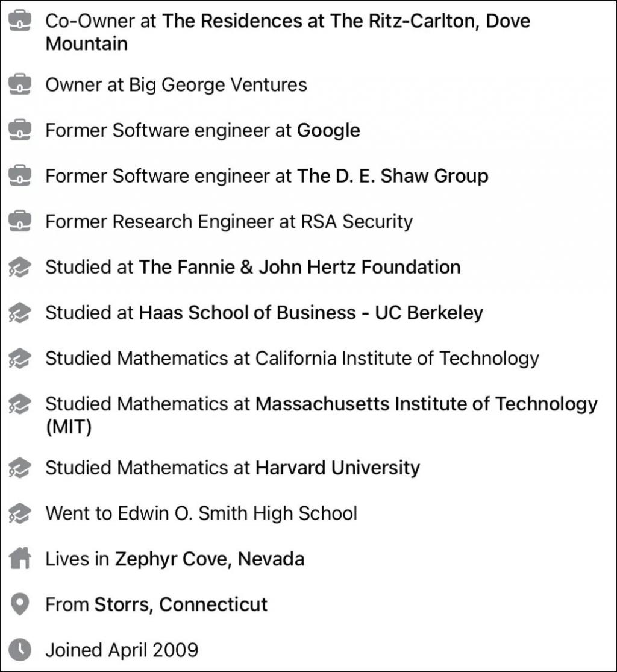
Task: Click the graduation cap icon beside Haas School
Action: pos(20,312)
